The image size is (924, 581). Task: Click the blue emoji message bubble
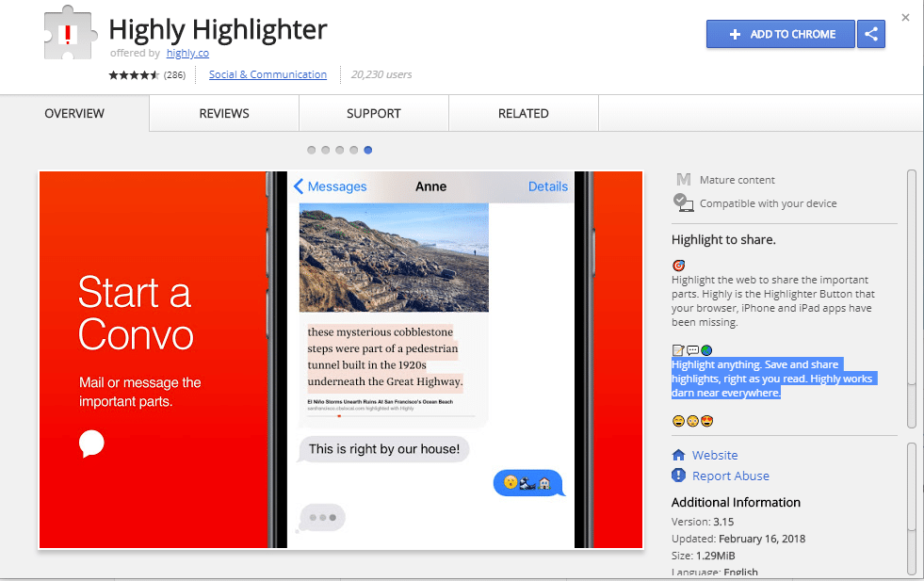[528, 482]
